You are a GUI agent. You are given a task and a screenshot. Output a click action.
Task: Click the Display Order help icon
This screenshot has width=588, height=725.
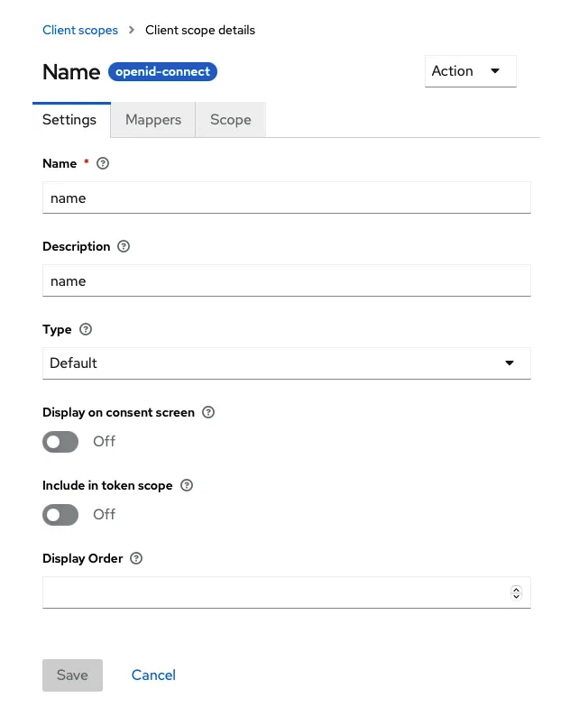(136, 558)
